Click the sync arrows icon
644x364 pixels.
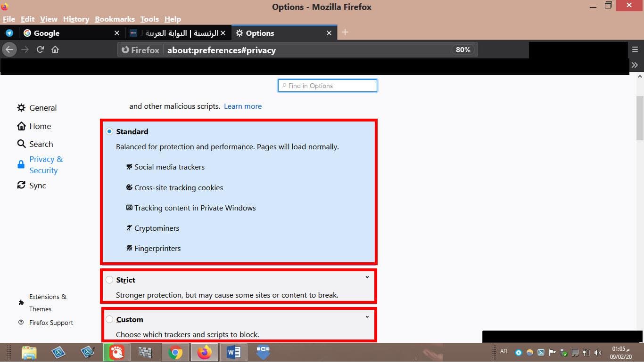pos(21,185)
